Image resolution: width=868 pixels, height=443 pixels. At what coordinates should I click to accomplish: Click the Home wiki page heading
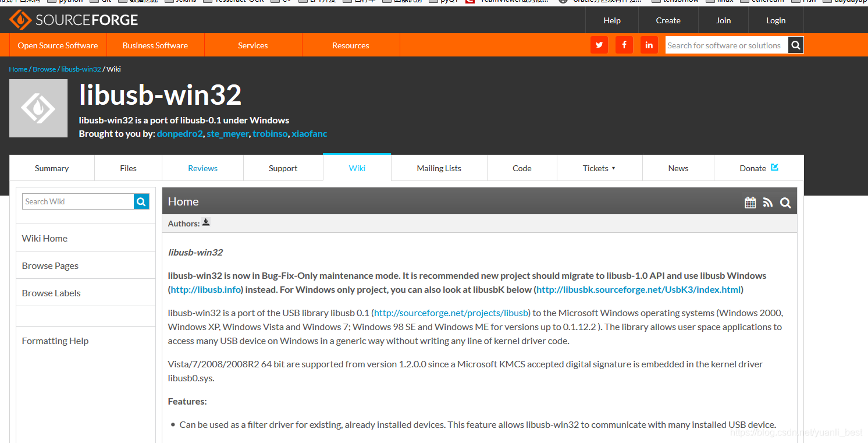(x=183, y=201)
